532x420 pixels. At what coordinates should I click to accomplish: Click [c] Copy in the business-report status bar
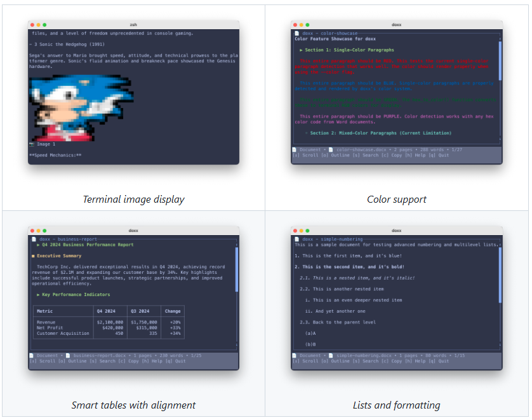click(128, 361)
